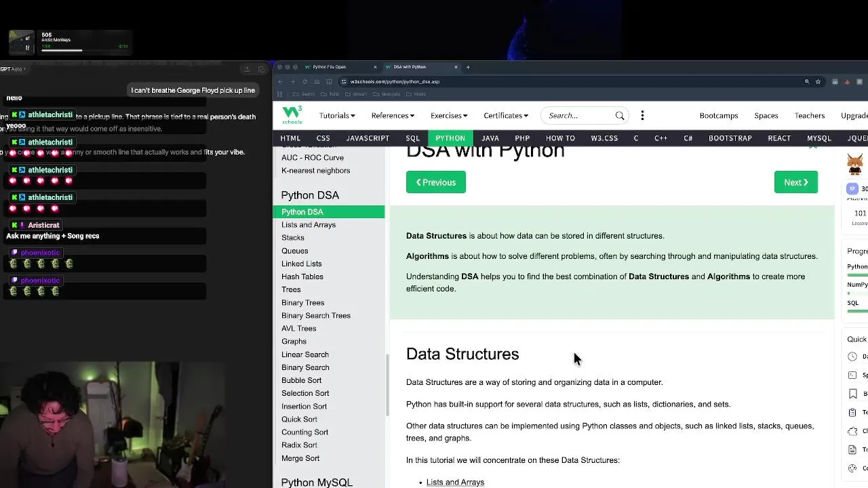The image size is (868, 488).
Task: Click browser back arrow
Action: (280, 81)
